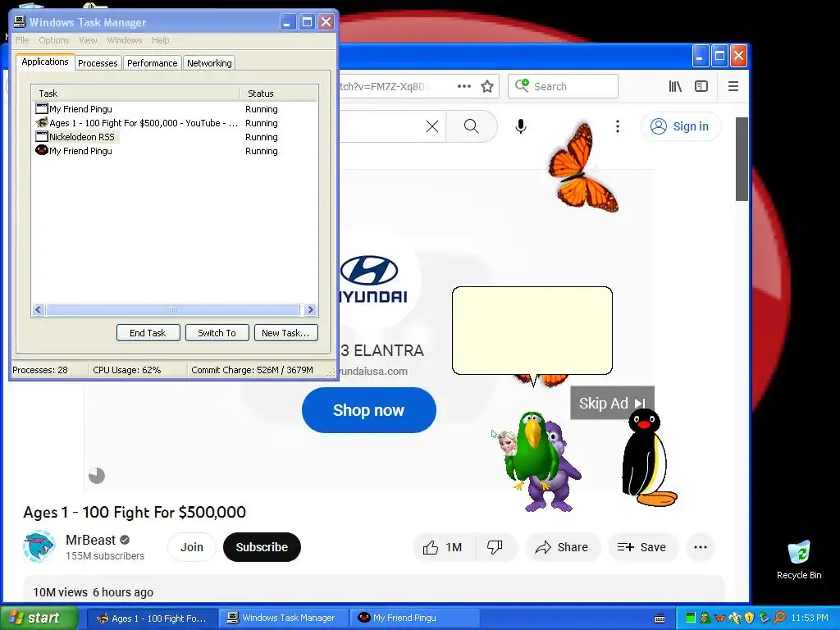
Task: Click the Share button
Action: [x=563, y=547]
